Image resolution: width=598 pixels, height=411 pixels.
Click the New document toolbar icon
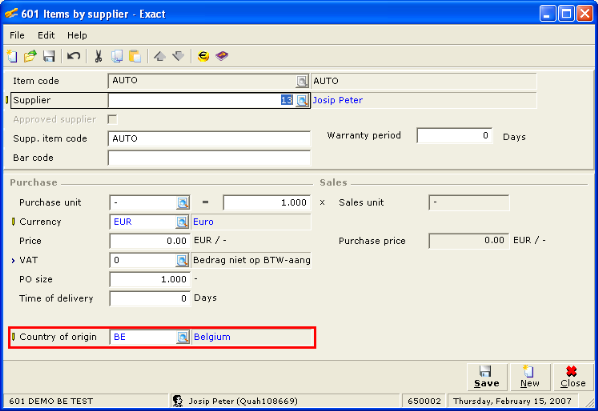point(12,56)
